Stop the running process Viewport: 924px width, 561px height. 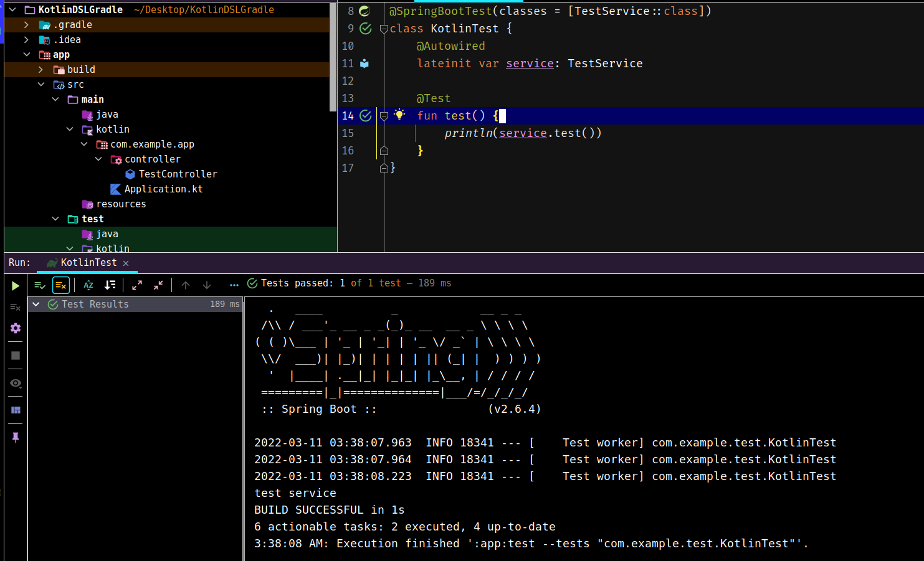coord(16,356)
